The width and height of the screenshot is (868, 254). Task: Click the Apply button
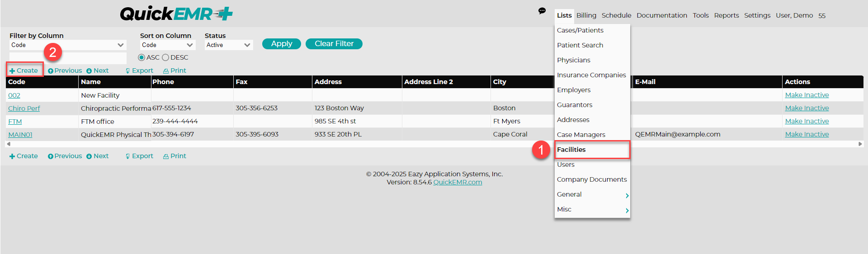[x=282, y=44]
